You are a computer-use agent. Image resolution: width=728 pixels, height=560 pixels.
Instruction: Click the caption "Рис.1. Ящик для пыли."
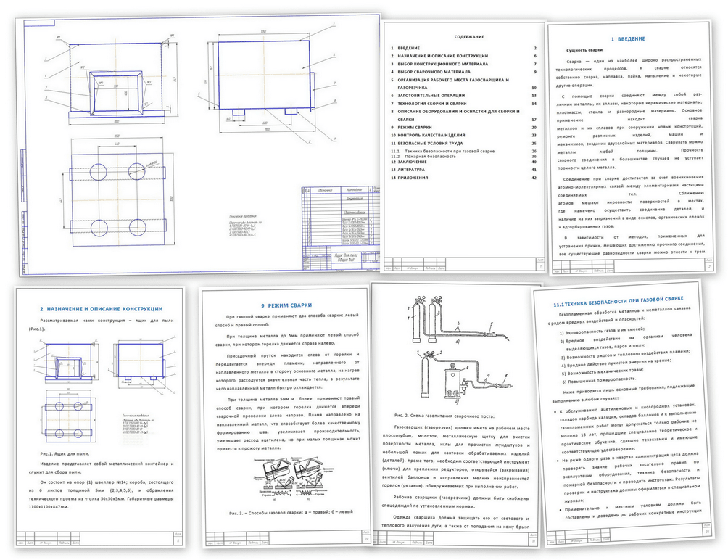coord(65,453)
